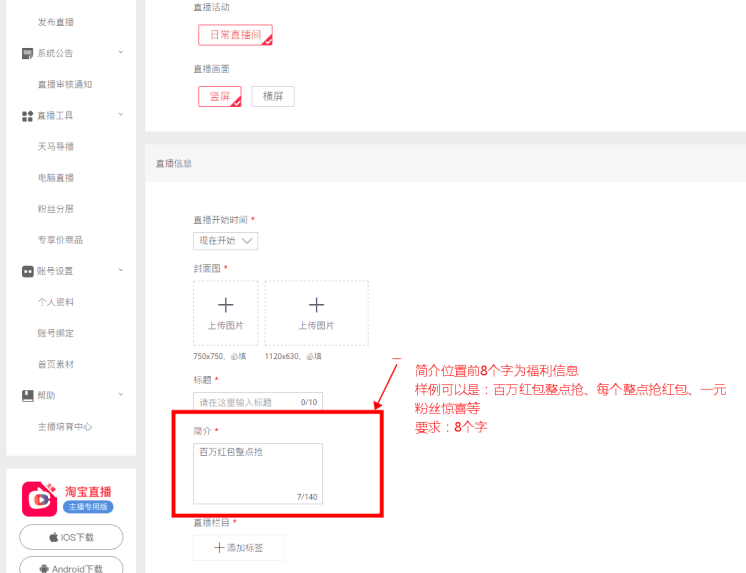The width and height of the screenshot is (746, 573).
Task: Click the IOS下载 button
Action: 71,537
